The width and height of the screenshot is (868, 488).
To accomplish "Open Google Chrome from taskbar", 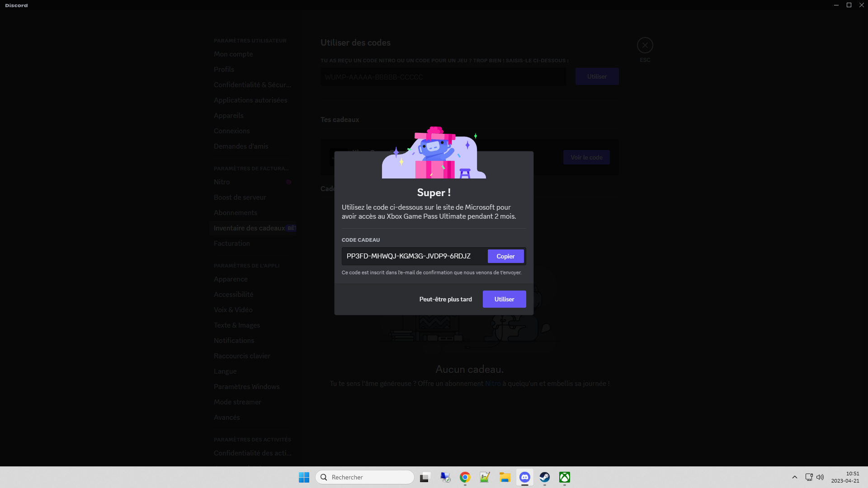I will click(x=465, y=477).
